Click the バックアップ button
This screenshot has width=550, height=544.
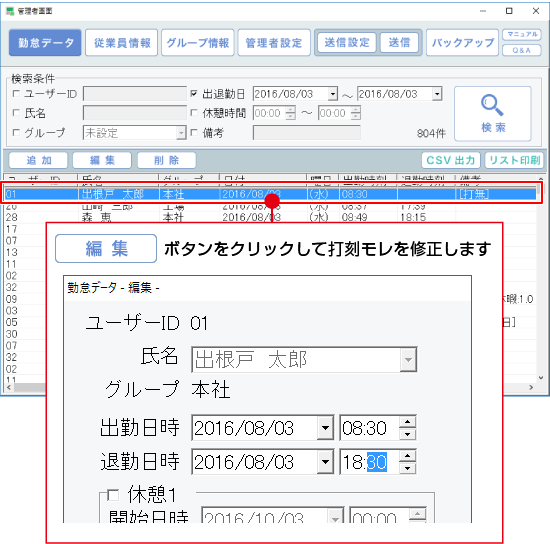pyautogui.click(x=462, y=43)
